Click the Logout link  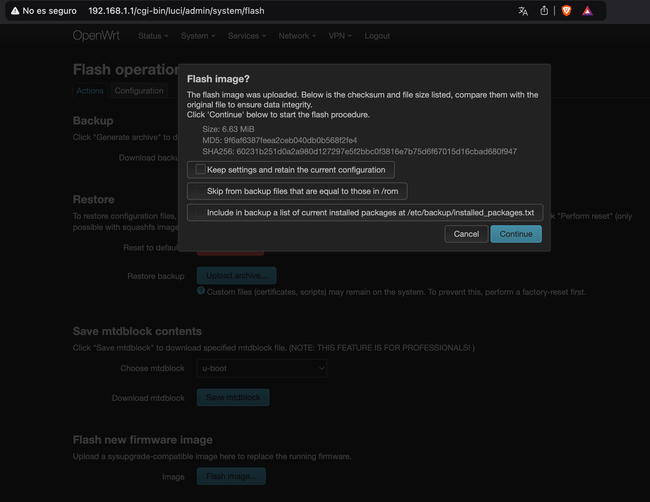point(377,36)
